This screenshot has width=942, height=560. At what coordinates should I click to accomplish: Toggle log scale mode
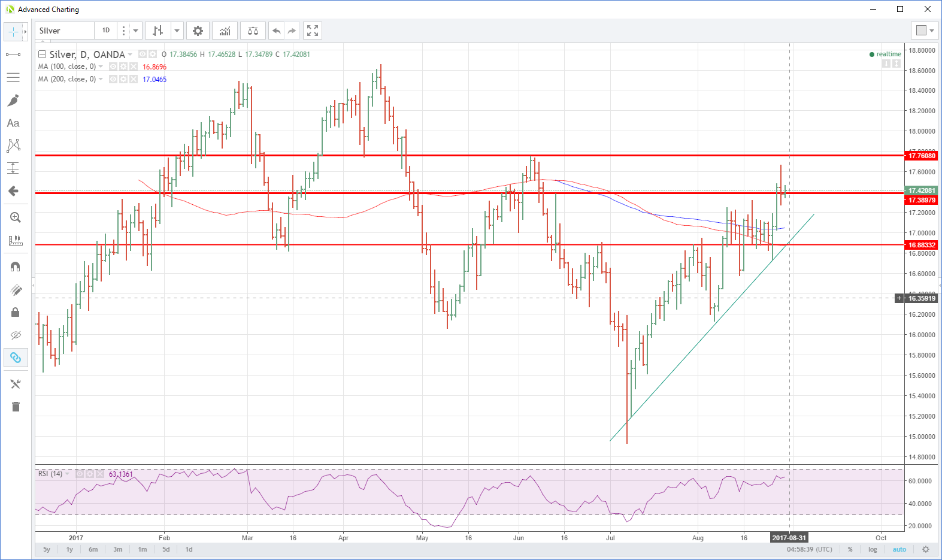click(873, 549)
